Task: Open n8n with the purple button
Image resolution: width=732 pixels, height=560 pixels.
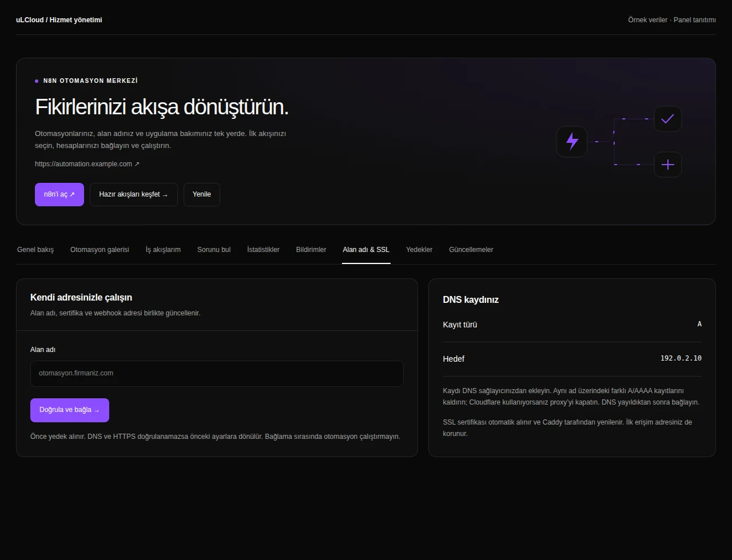Action: tap(59, 194)
